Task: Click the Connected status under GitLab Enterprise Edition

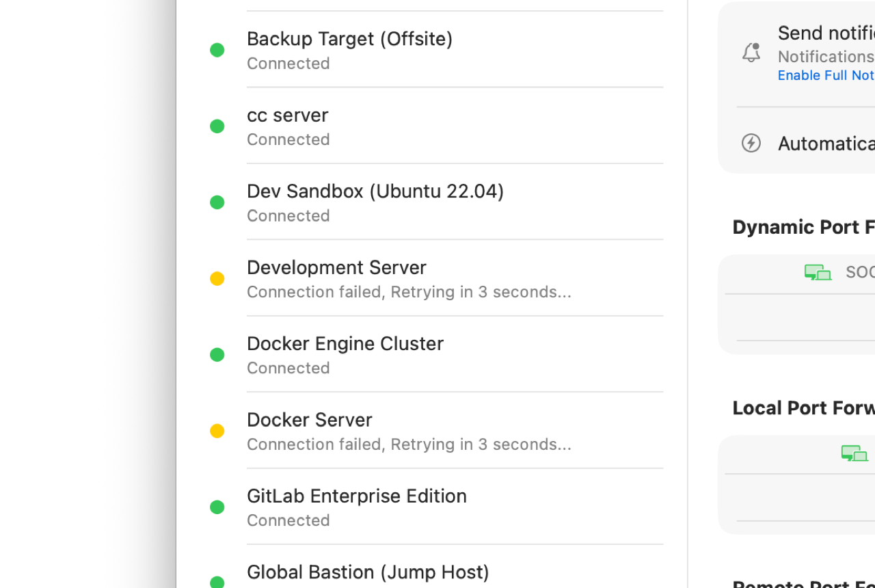Action: (288, 520)
